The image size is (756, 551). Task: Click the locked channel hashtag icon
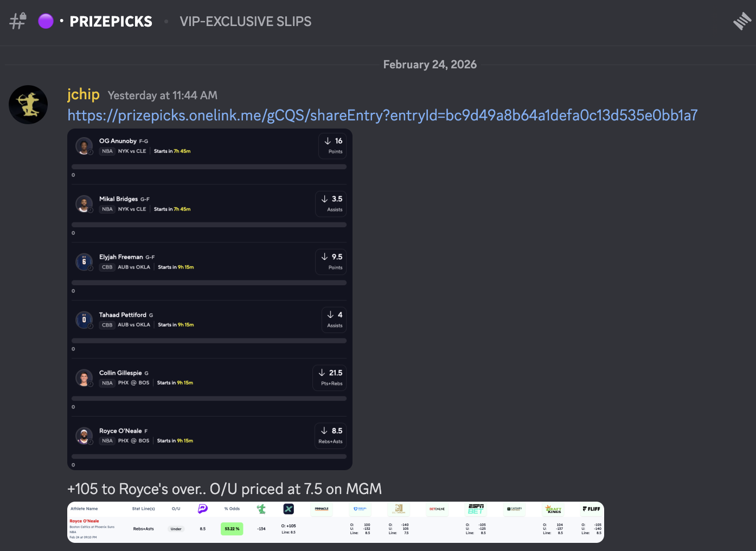point(18,21)
